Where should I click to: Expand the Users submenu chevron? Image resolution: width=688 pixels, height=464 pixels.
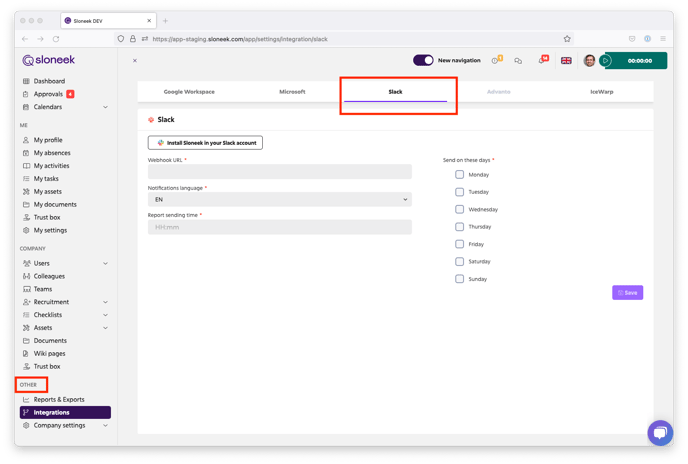(105, 263)
